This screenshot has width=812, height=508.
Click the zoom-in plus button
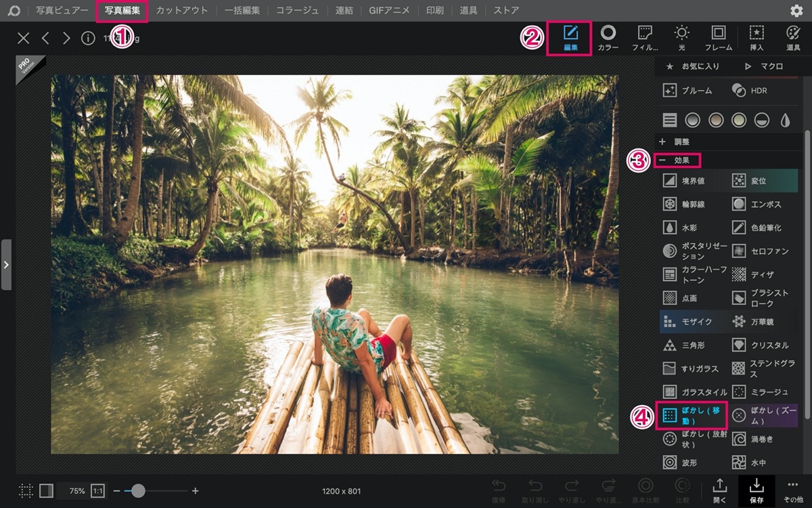point(196,490)
